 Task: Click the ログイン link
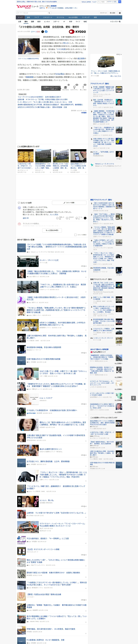(42, 8)
